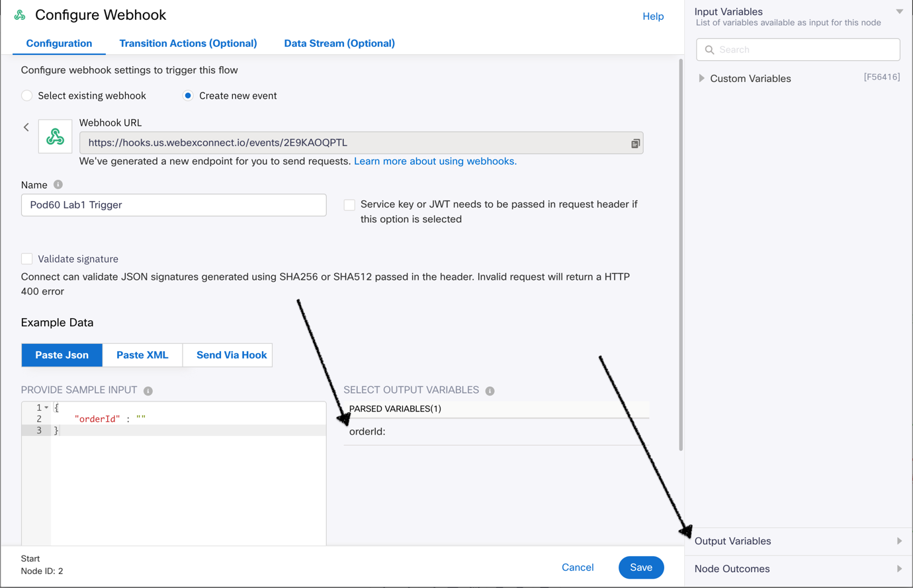Click the Name input field
The width and height of the screenshot is (913, 588).
(x=174, y=205)
